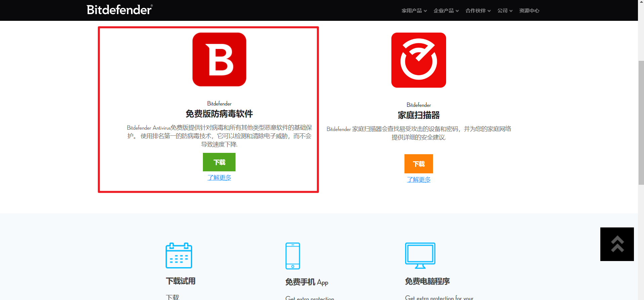Click the Bitdefender logo in header
The width and height of the screenshot is (644, 300).
120,10
